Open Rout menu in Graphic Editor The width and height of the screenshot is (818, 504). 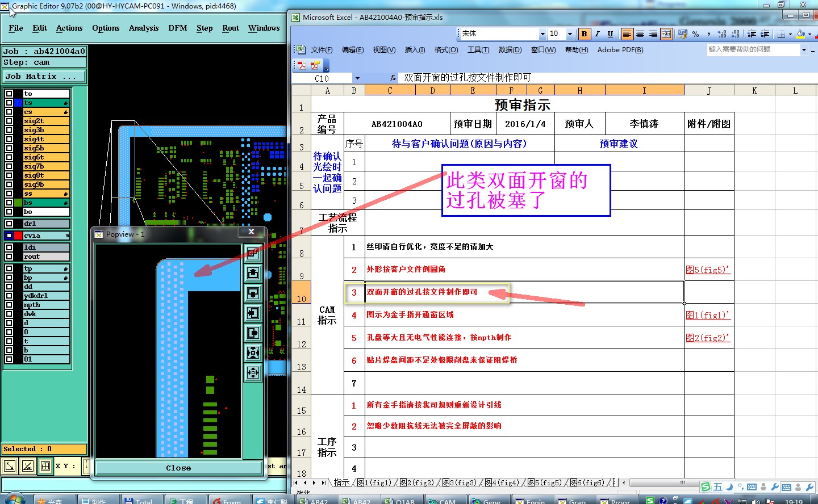[231, 28]
